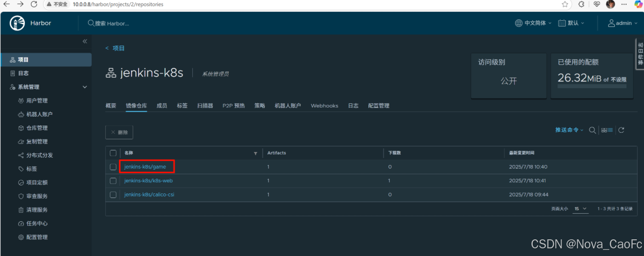This screenshot has width=644, height=256.
Task: Open 配置管理 in the sidebar
Action: [37, 237]
